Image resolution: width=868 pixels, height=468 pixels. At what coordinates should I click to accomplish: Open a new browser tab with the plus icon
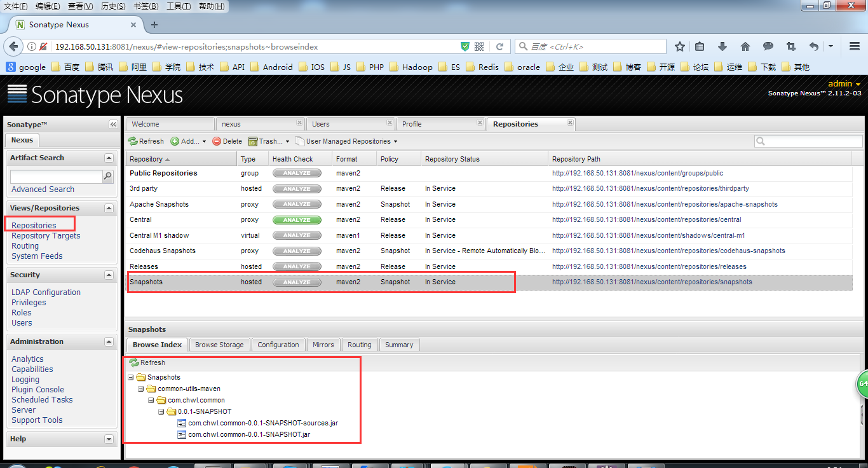pos(154,25)
